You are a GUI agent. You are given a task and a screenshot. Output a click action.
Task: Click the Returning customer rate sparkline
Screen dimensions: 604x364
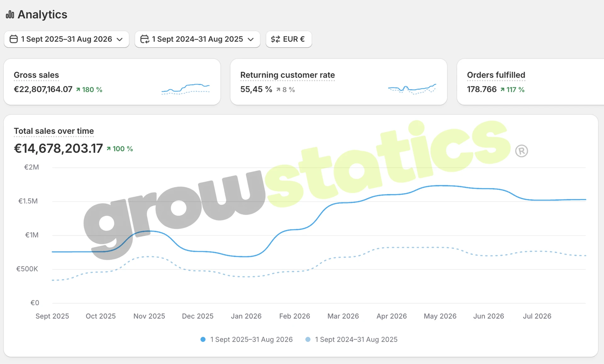pos(412,89)
